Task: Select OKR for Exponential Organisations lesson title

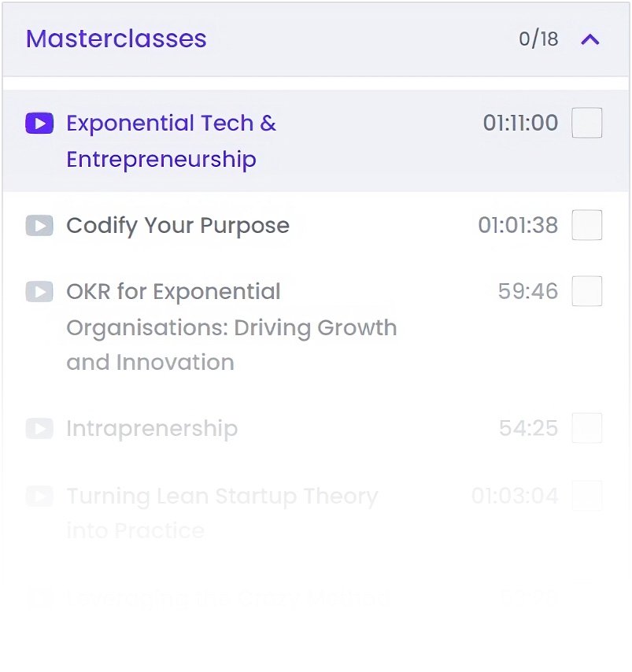Action: [231, 327]
